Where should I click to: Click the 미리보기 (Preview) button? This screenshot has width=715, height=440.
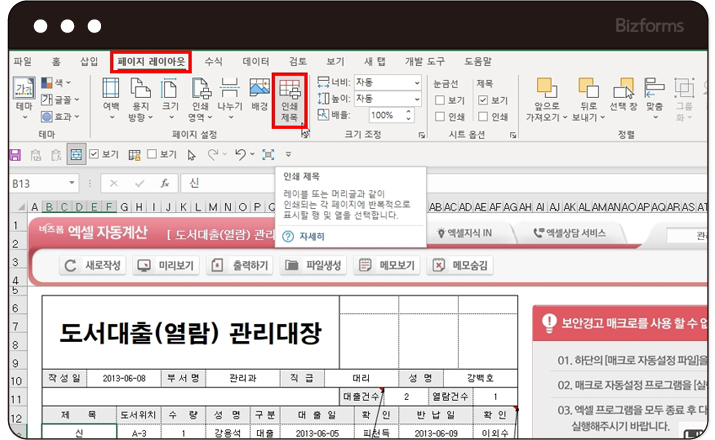click(166, 266)
